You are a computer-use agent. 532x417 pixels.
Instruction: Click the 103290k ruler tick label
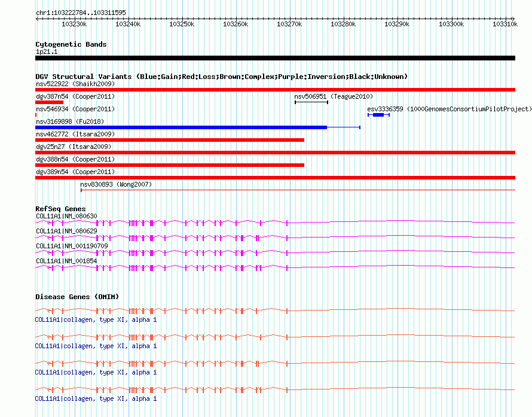click(397, 24)
